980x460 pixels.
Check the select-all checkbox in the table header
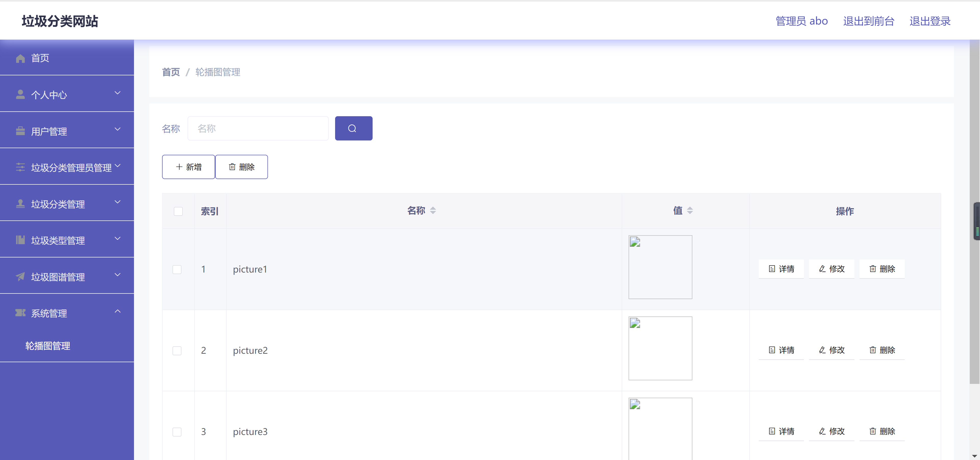tap(178, 211)
